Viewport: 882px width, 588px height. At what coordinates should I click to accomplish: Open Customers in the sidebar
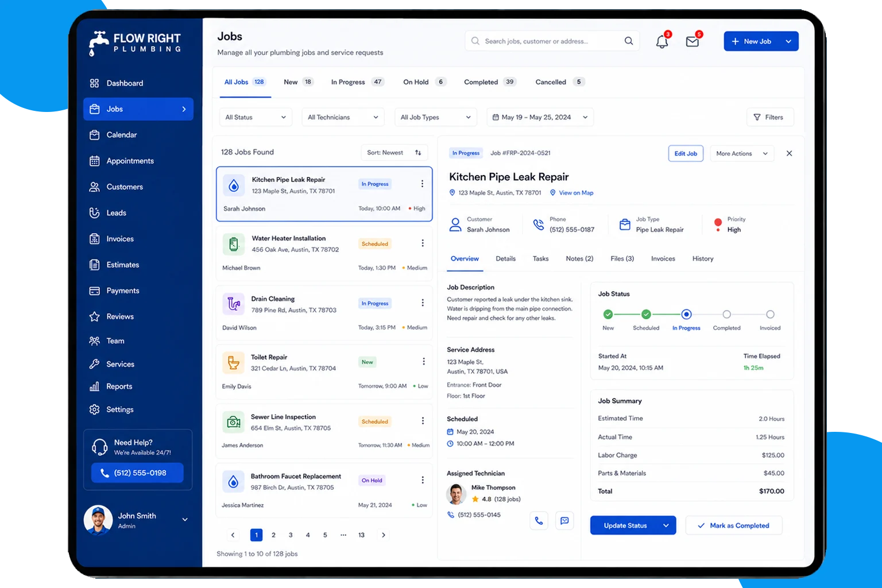[138, 187]
